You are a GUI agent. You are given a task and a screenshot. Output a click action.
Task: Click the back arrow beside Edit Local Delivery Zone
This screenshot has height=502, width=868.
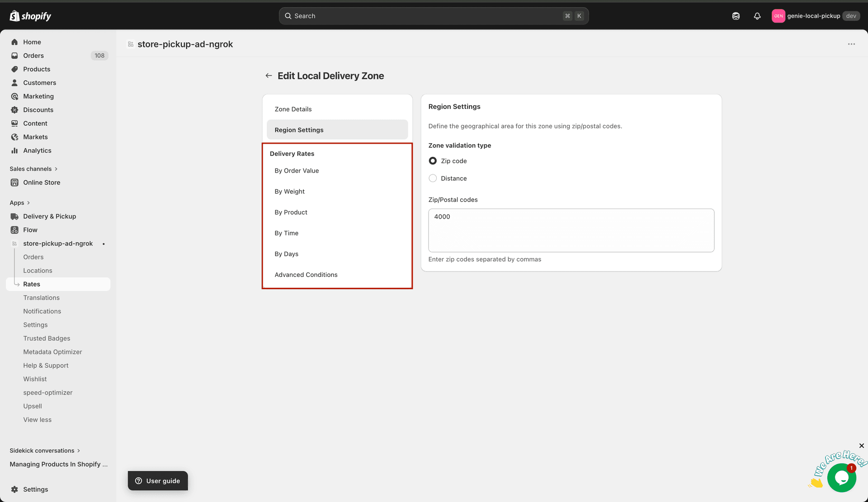269,76
